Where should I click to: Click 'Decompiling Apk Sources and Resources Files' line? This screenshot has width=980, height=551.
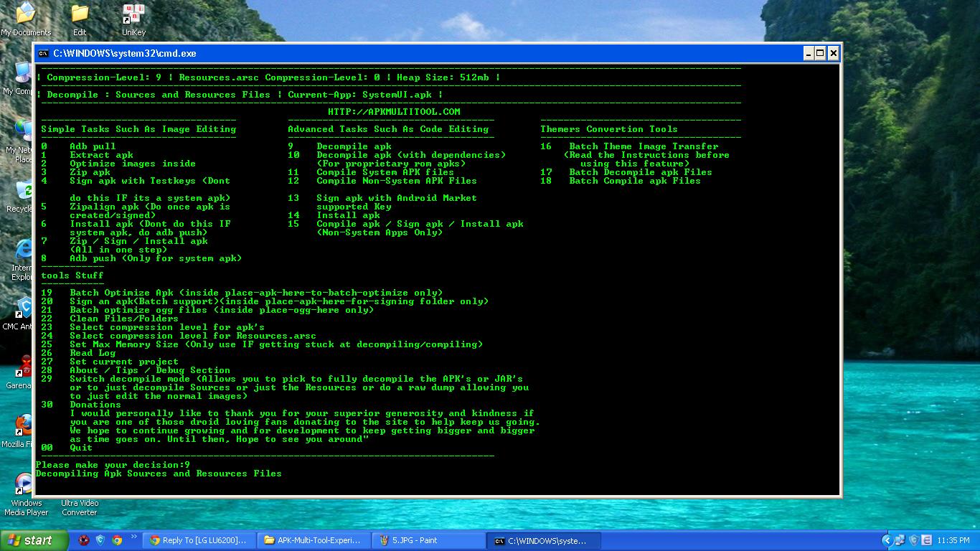pos(159,474)
